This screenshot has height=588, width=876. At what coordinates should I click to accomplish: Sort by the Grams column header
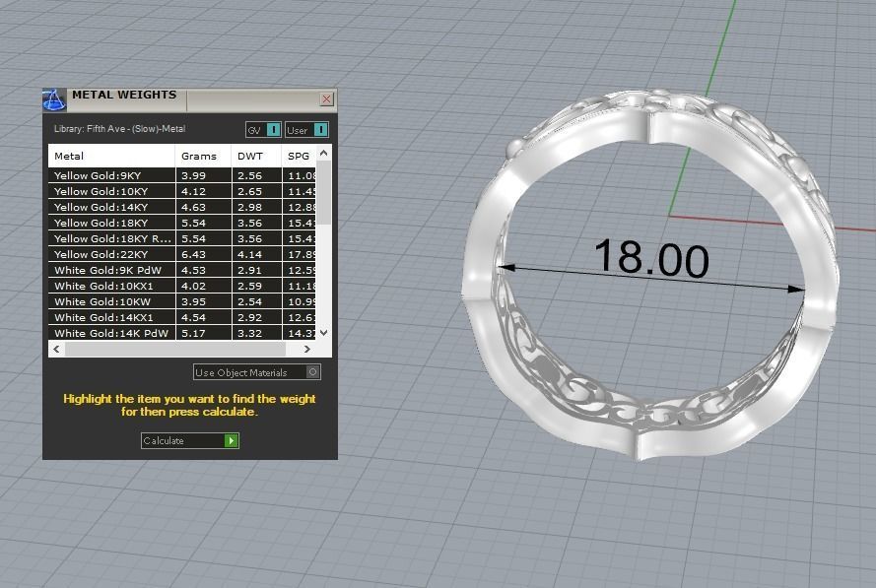(x=203, y=156)
